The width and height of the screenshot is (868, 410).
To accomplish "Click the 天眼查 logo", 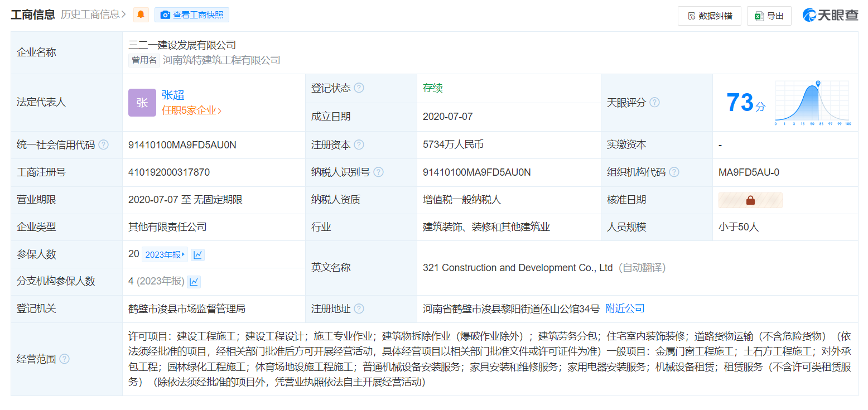I will coord(831,16).
